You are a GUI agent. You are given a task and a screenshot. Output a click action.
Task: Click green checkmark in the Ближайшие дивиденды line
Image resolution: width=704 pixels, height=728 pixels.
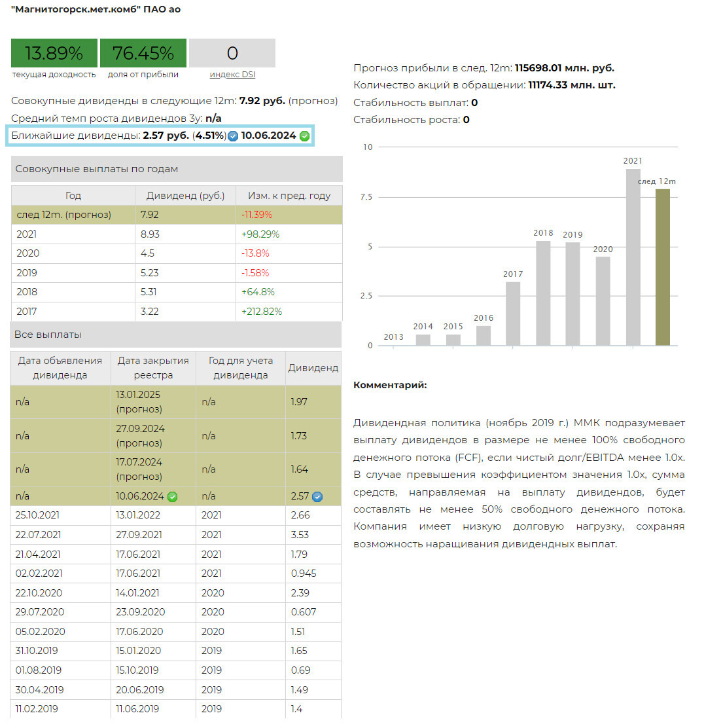pos(304,136)
